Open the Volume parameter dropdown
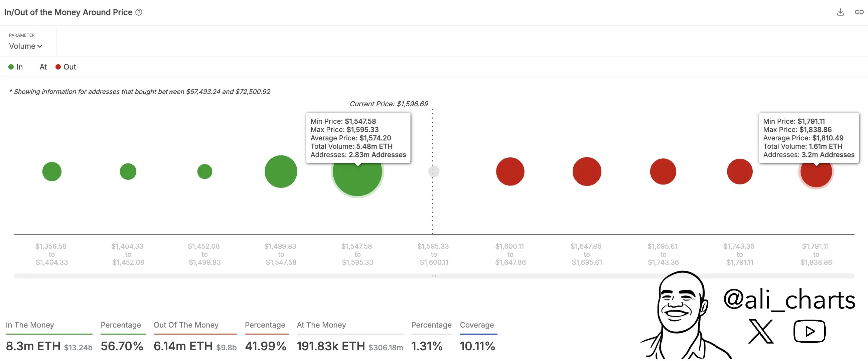 (22, 46)
